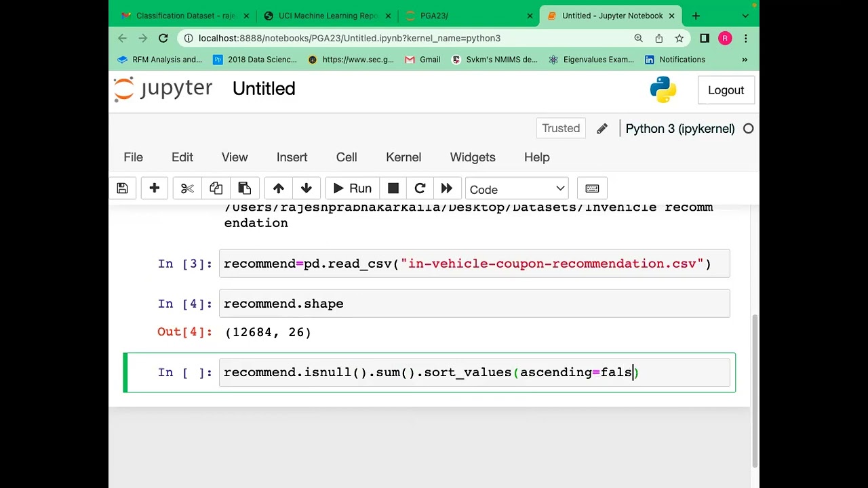Open the Edit menu

tap(182, 157)
